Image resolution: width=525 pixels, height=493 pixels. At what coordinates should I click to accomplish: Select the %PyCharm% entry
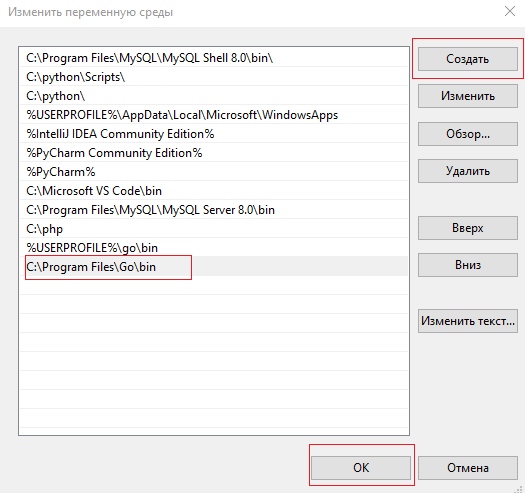tap(214, 172)
